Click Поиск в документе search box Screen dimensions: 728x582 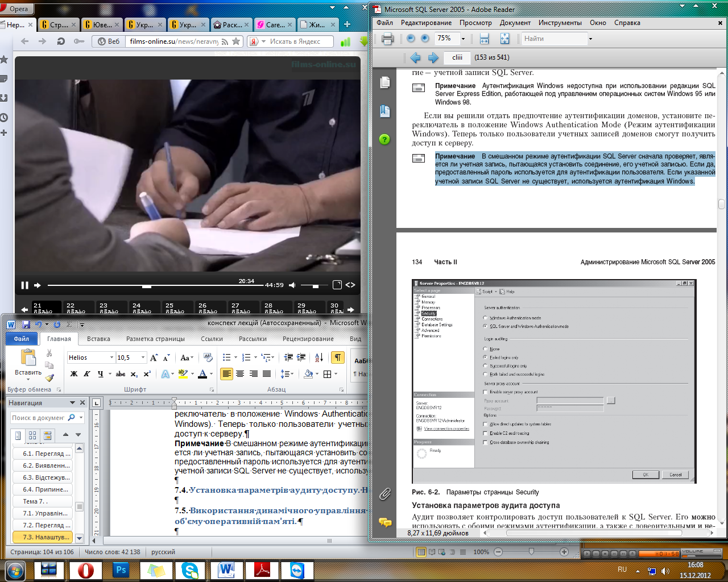point(38,418)
